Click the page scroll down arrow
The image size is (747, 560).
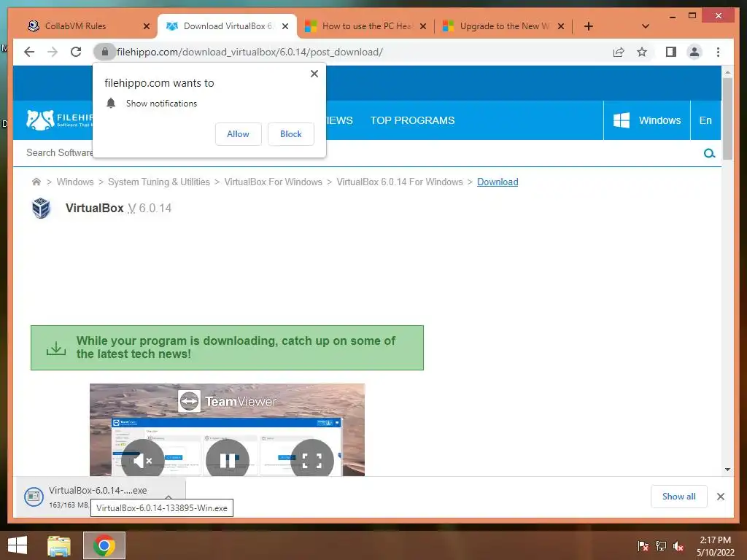[x=727, y=470]
